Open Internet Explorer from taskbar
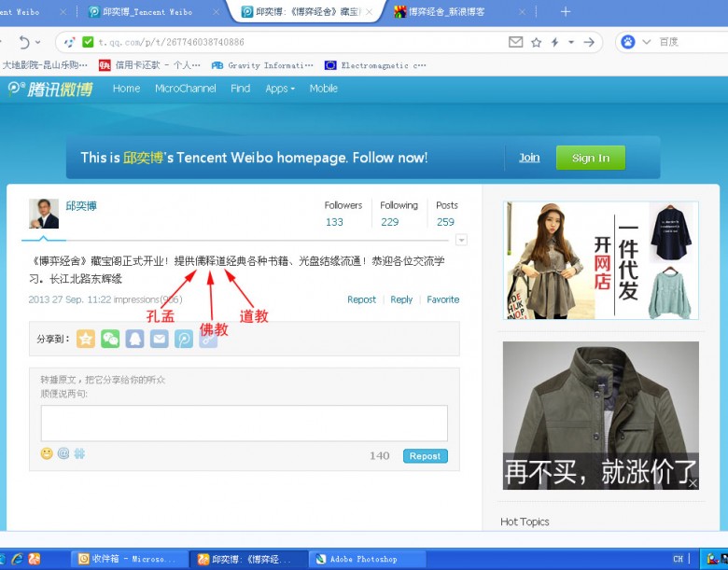 pyautogui.click(x=17, y=559)
